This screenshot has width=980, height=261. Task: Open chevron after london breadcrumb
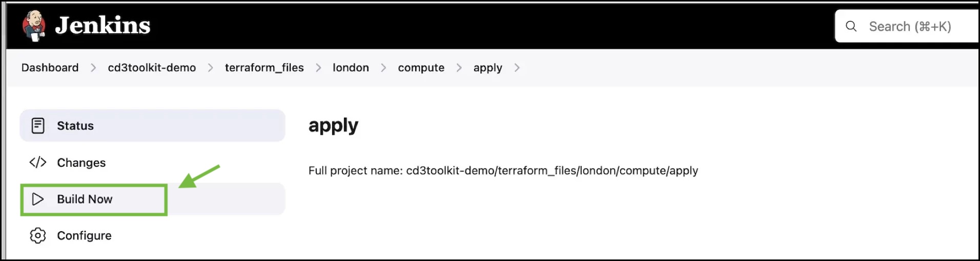pyautogui.click(x=383, y=68)
